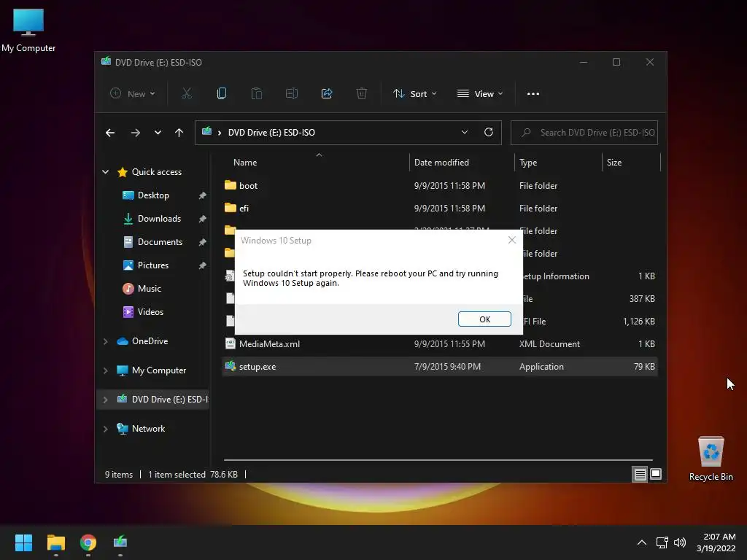Click the pin icon beside Documents
The image size is (747, 560).
pos(203,242)
